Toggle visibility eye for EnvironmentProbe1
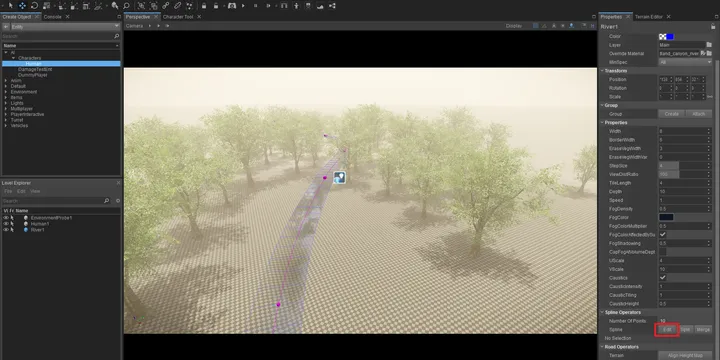The image size is (720, 360). point(6,218)
